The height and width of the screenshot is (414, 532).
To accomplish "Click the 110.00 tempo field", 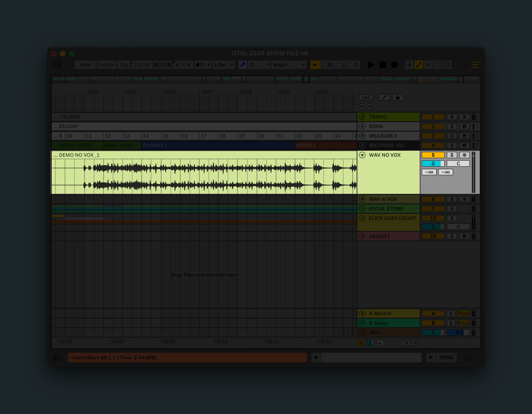I will (x=142, y=65).
